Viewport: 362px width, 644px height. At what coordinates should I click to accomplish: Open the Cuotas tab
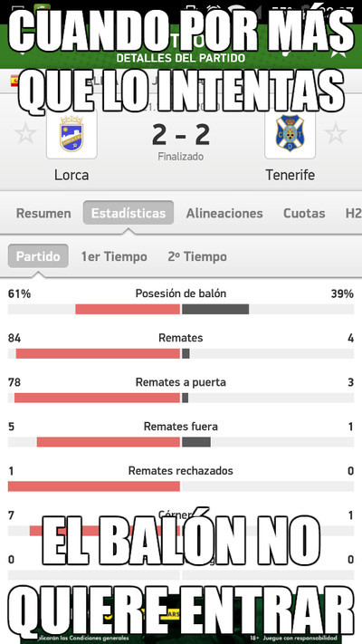[304, 213]
